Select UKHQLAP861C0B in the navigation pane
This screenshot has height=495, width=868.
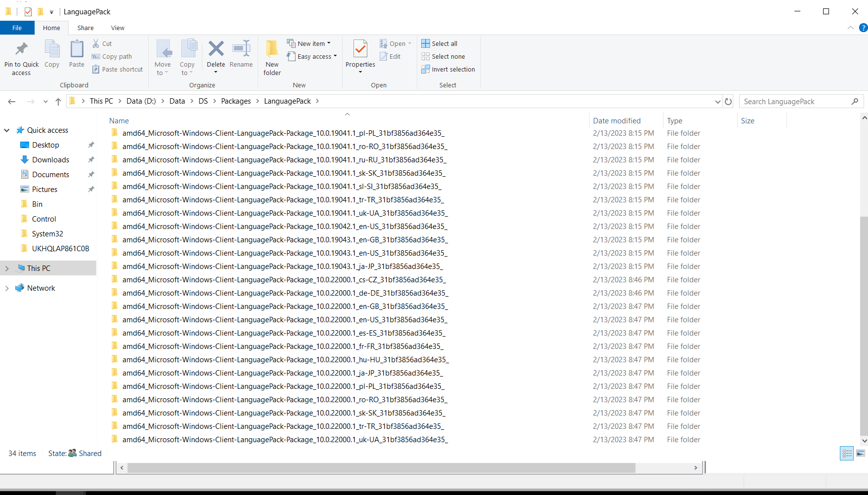pyautogui.click(x=60, y=249)
